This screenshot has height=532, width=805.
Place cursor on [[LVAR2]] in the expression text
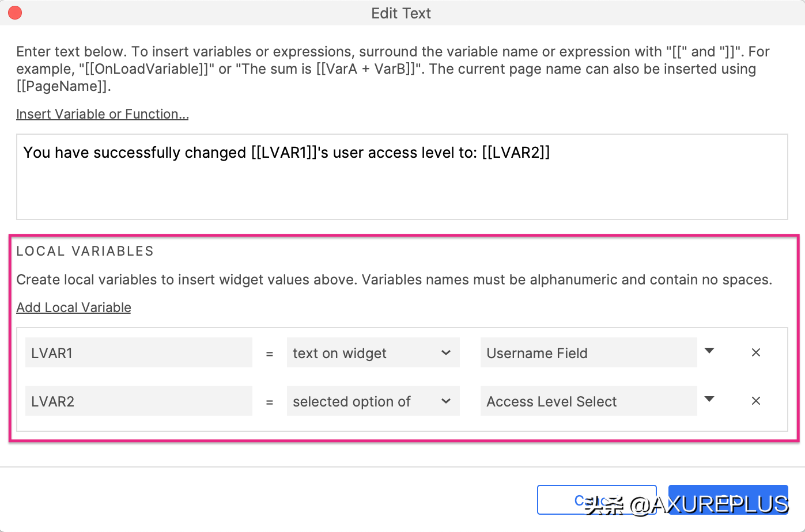(516, 153)
